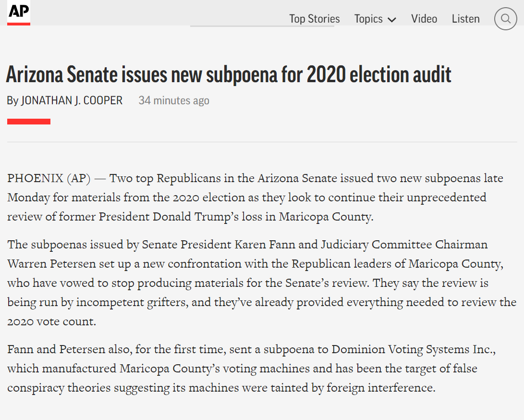Expand the Topics dropdown chevron

[391, 20]
